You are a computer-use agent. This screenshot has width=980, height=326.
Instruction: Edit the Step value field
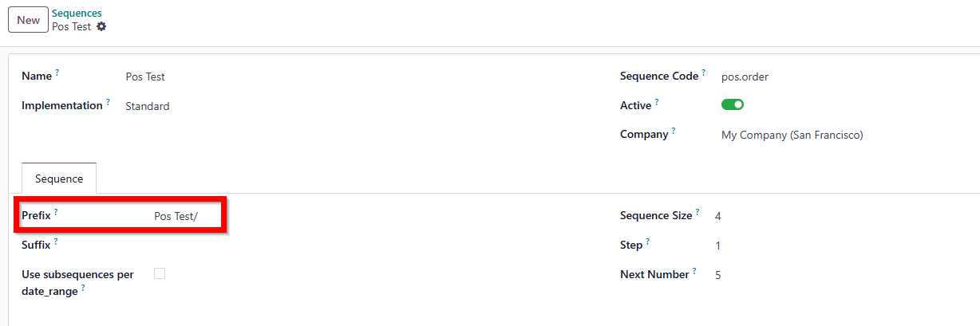tap(718, 245)
